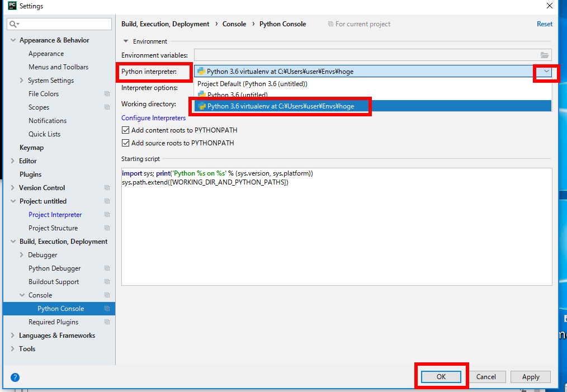Click project-level icon beside File Colors
Viewport: 567px width, 392px height.
[x=107, y=93]
